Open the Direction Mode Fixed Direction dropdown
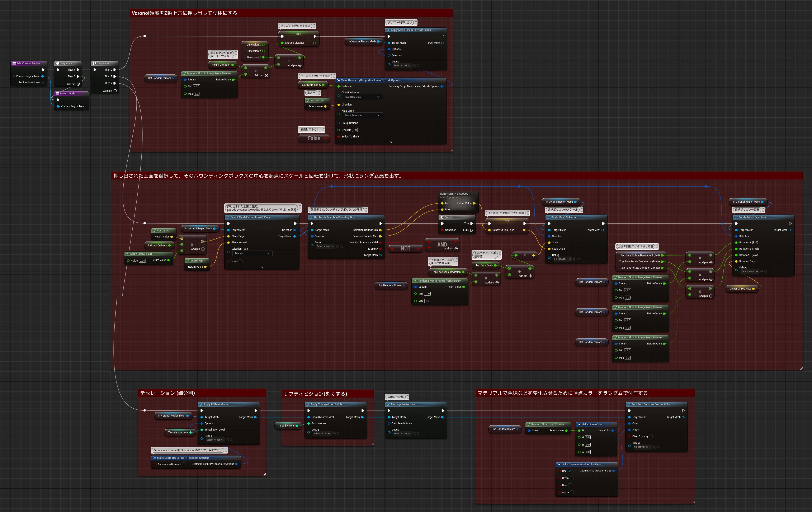 [362, 97]
